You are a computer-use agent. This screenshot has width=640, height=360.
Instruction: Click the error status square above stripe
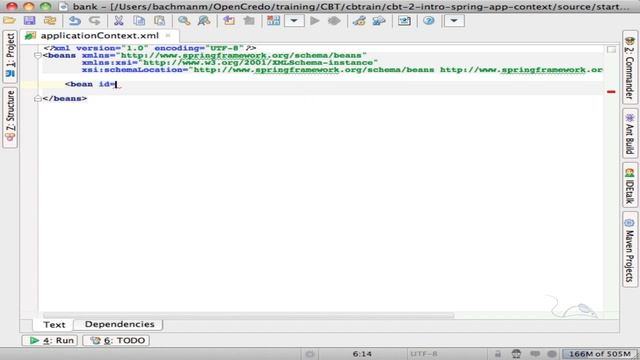[611, 49]
